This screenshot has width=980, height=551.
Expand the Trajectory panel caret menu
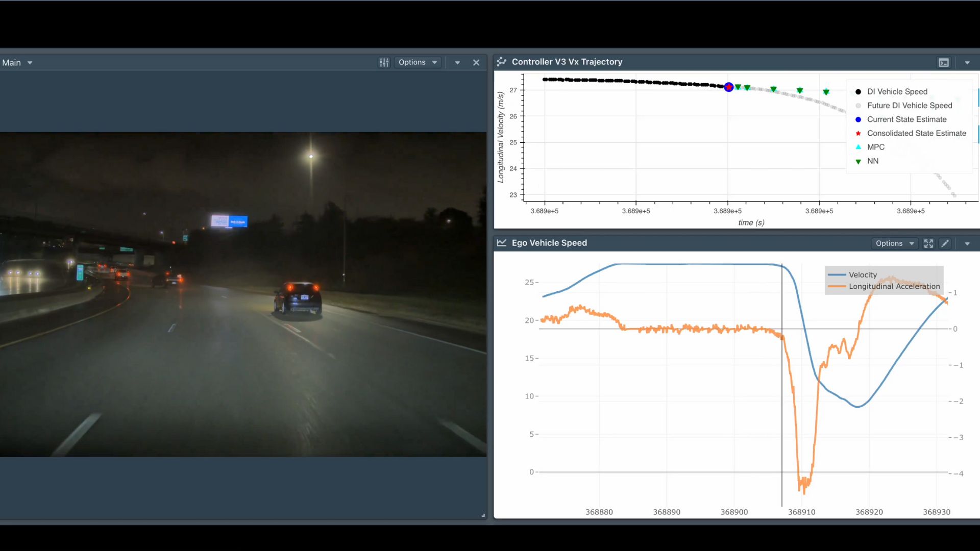pos(967,62)
